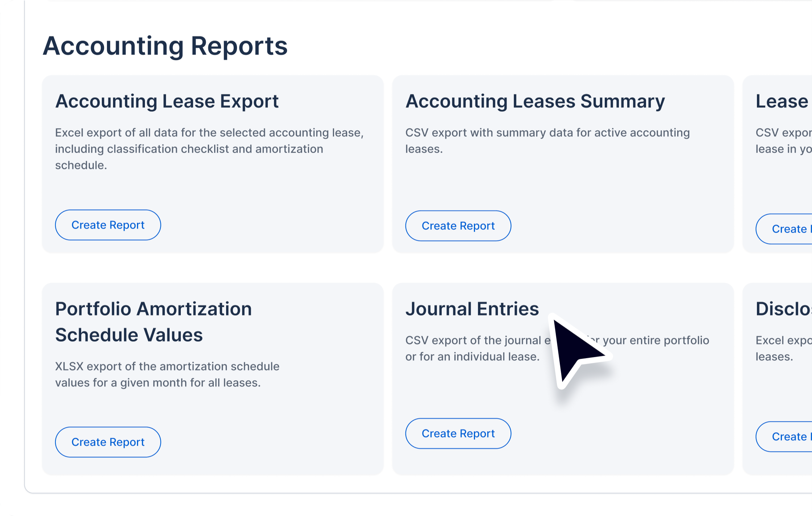
Task: Click Create Report under Accounting Lease Export
Action: (x=108, y=225)
